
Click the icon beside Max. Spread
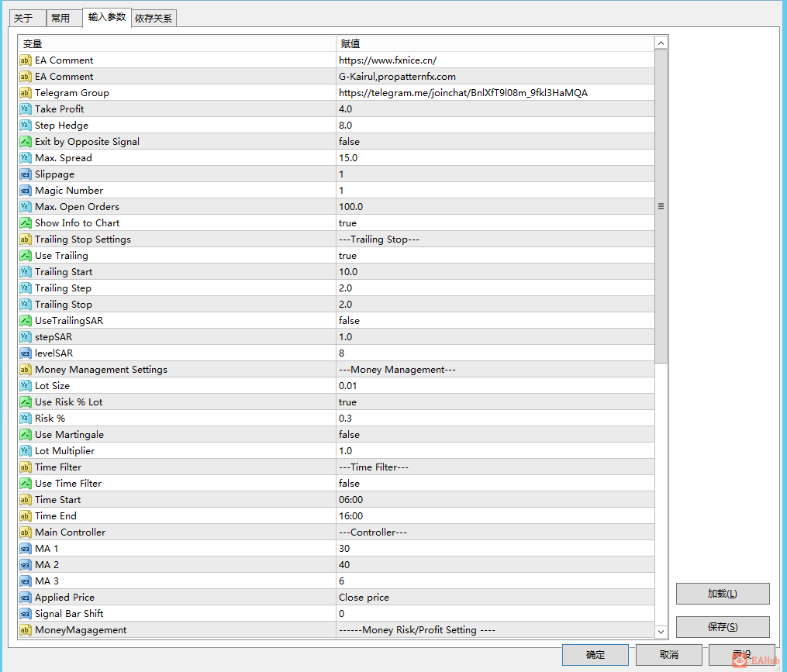point(25,158)
